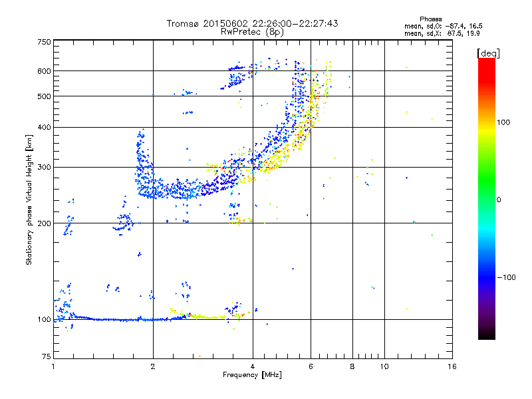Click the x-axis tick label '1'
The height and width of the screenshot is (399, 532).
53,366
